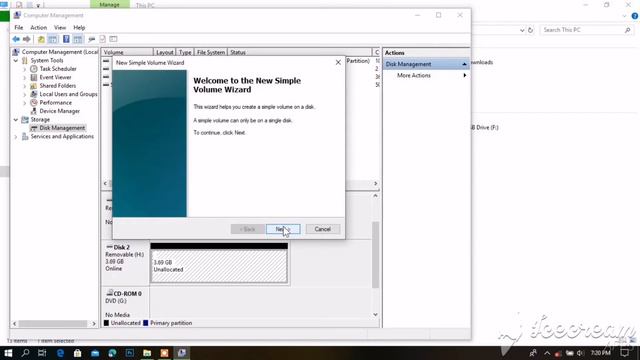Close the New Simple Volume Wizard
This screenshot has height=360, width=640.
[338, 62]
